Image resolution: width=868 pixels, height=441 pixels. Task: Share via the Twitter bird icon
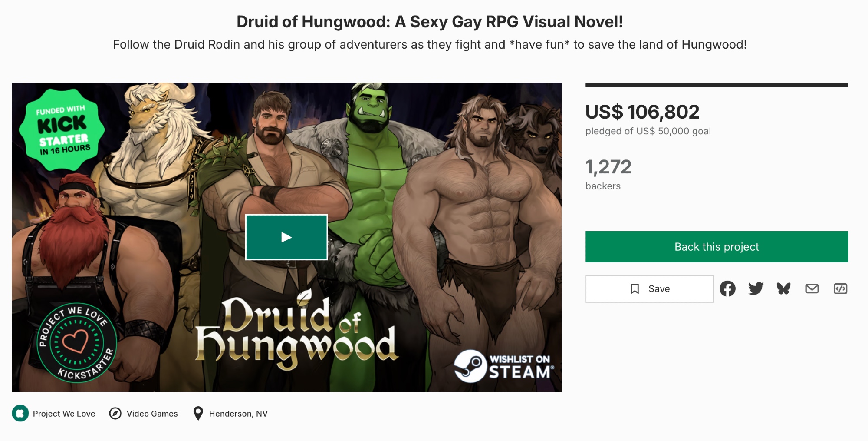(756, 288)
